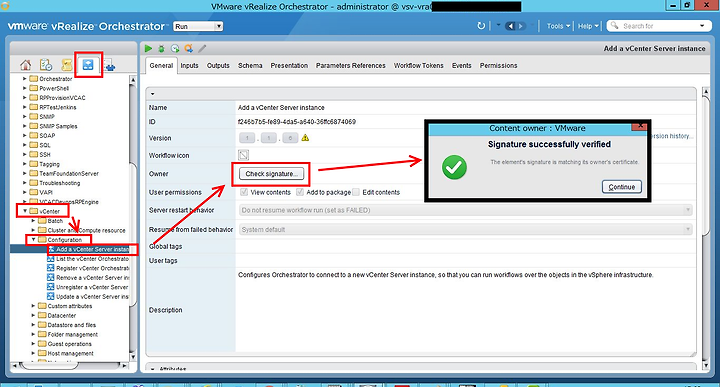The height and width of the screenshot is (387, 720).
Task: Toggle the View contents checkbox
Action: point(244,192)
